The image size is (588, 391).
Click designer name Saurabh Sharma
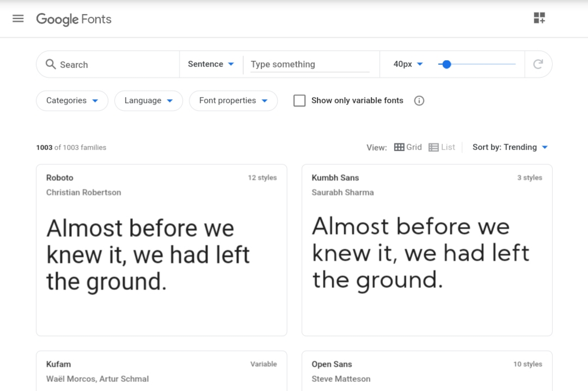[x=343, y=192]
